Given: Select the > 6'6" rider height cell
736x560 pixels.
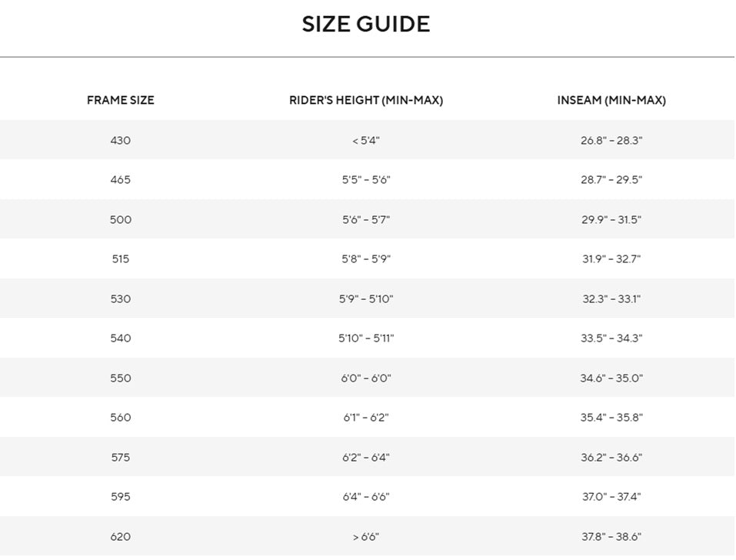Looking at the screenshot, I should tap(366, 536).
